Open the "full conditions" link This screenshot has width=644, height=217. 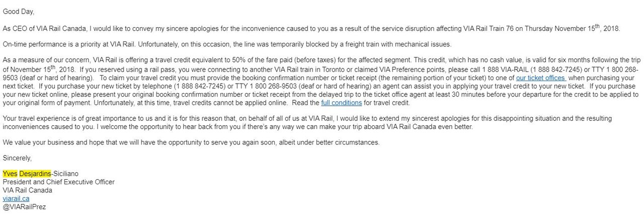click(x=341, y=103)
